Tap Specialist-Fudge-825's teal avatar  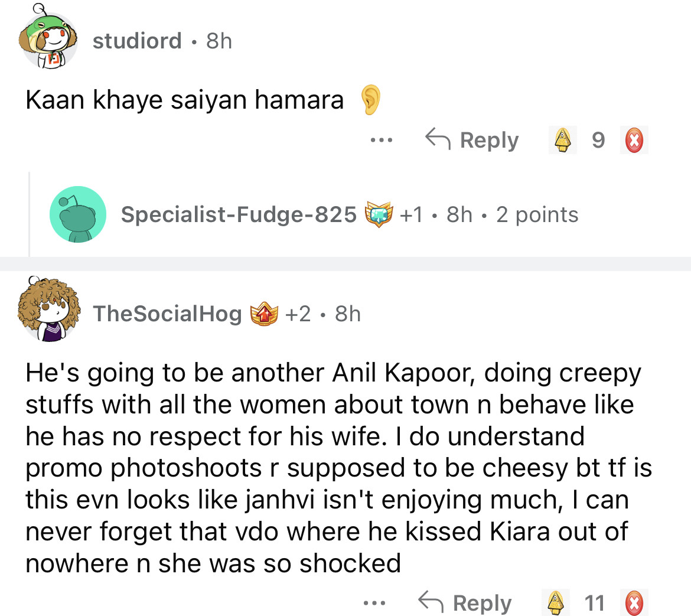click(x=77, y=214)
